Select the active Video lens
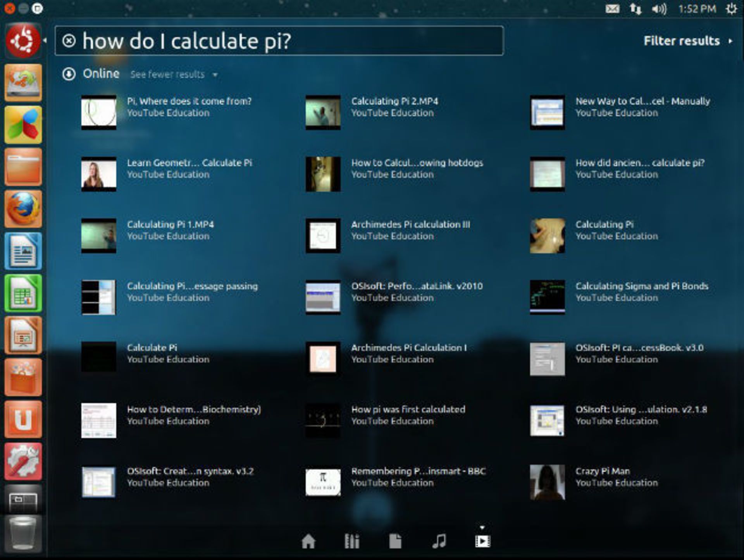 [x=482, y=541]
